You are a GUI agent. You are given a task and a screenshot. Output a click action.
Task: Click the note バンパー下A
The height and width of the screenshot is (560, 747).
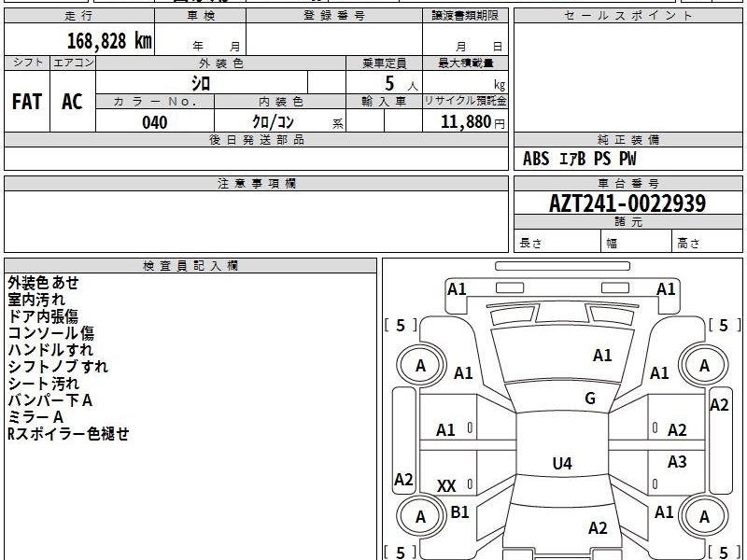(50, 400)
